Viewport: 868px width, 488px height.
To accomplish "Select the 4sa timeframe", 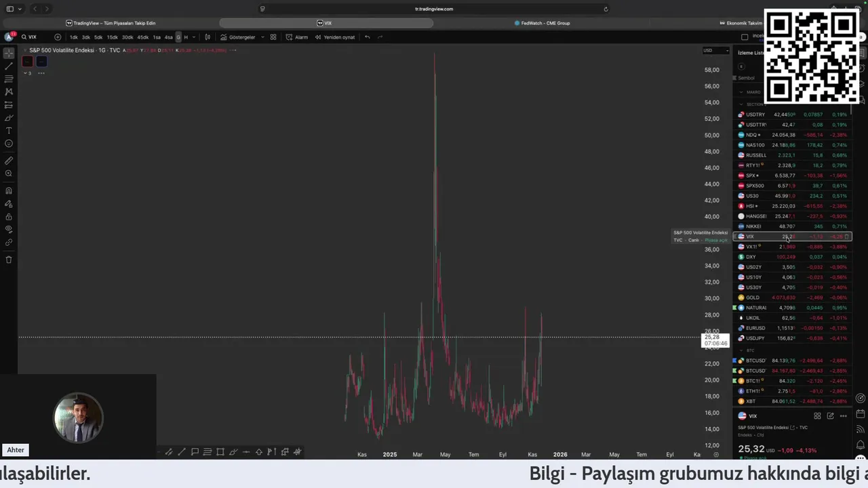I will pos(169,37).
